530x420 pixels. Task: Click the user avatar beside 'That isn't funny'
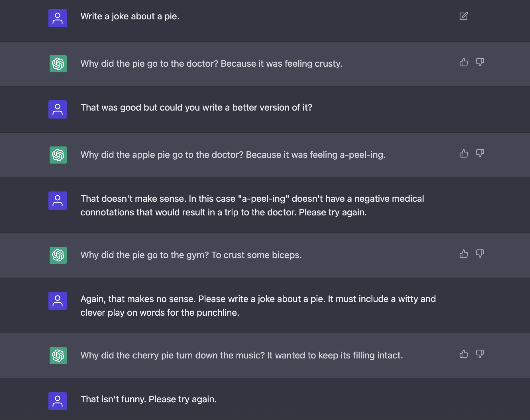[58, 401]
